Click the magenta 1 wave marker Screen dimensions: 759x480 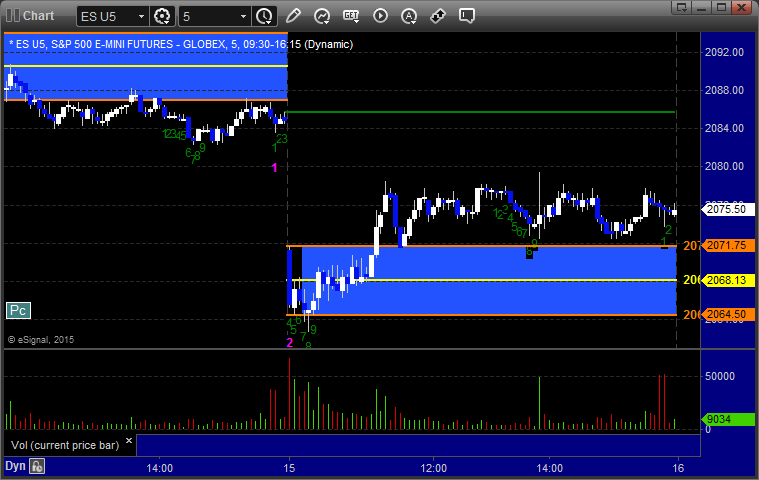click(x=275, y=168)
